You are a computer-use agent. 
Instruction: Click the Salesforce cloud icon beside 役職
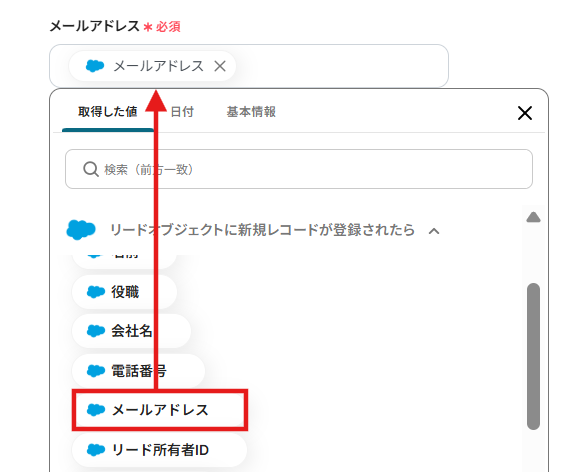click(x=96, y=292)
